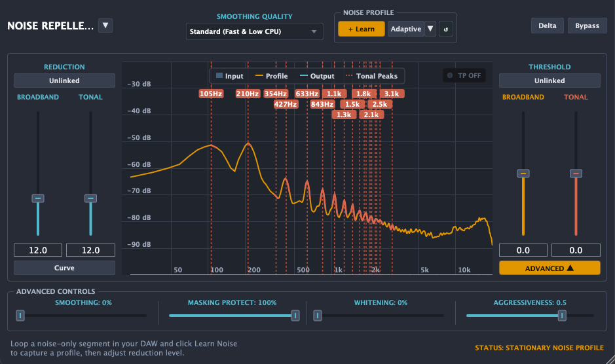Toggle Tonal Peaks legend in spectrum display
615x364 pixels.
(x=371, y=76)
